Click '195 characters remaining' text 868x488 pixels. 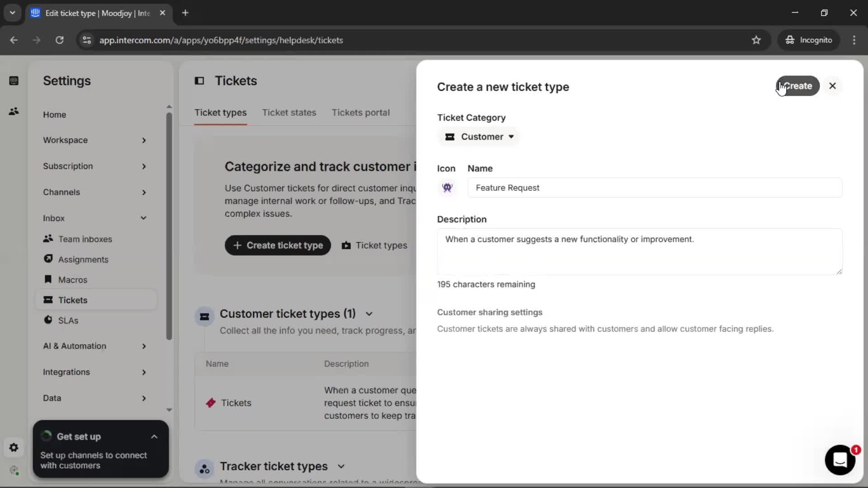pyautogui.click(x=486, y=285)
